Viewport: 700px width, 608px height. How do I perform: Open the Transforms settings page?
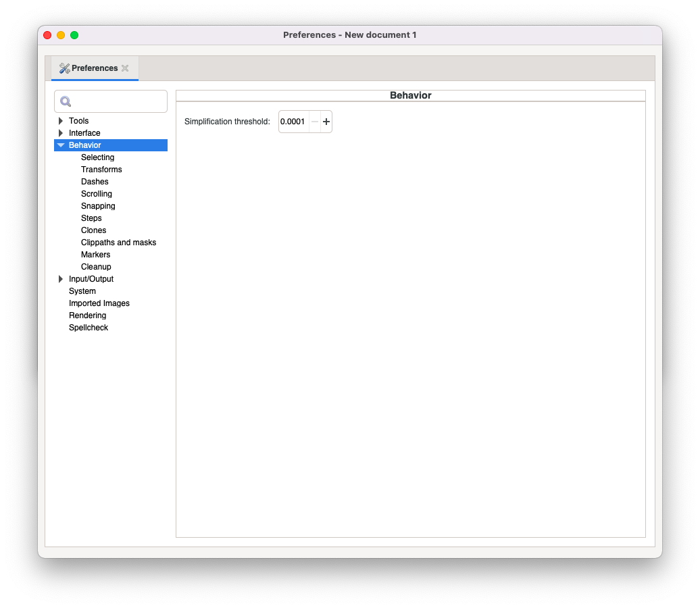(x=101, y=169)
